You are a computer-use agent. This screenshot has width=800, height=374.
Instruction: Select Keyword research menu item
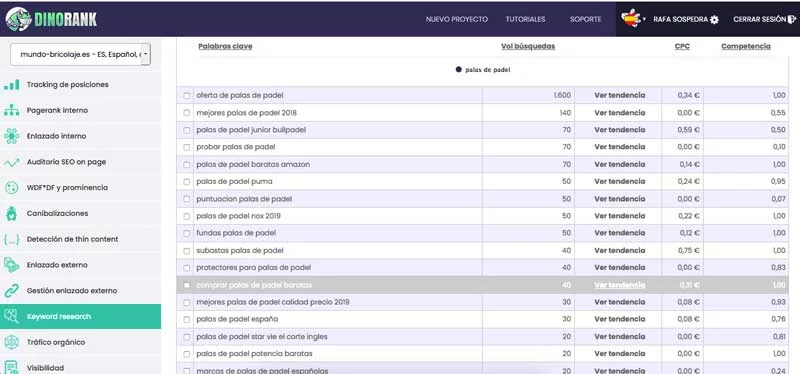point(80,316)
